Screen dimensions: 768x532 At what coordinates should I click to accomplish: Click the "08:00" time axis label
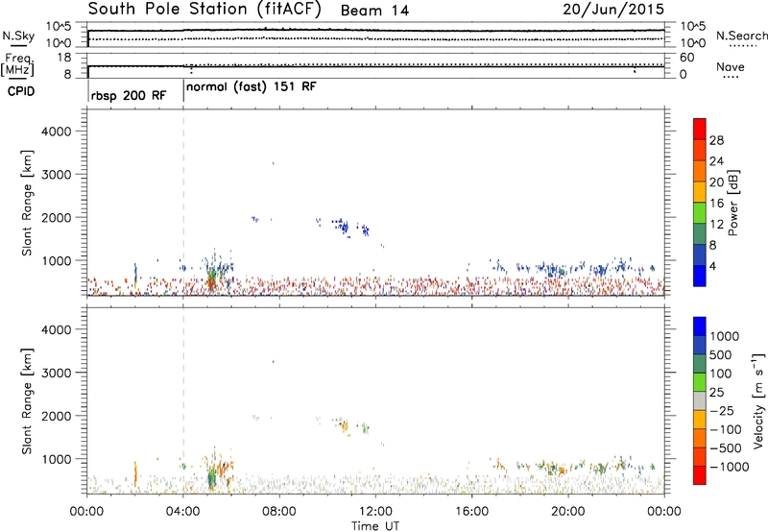click(x=279, y=512)
